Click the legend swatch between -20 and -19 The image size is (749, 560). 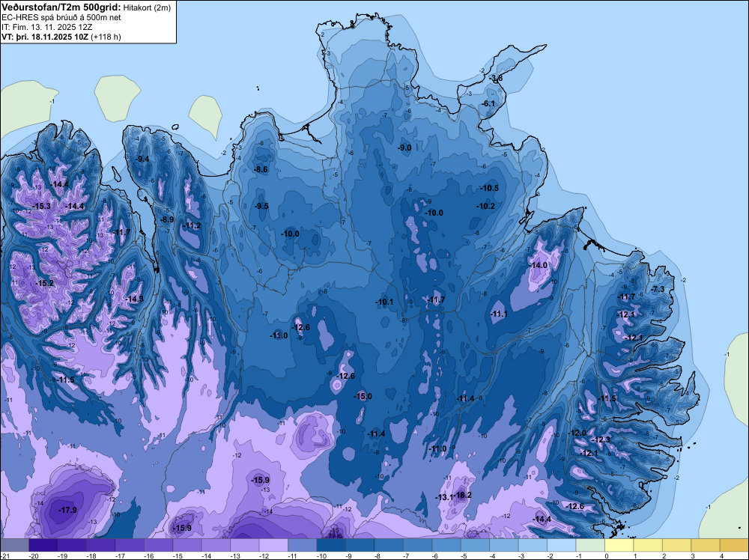[x=43, y=545]
